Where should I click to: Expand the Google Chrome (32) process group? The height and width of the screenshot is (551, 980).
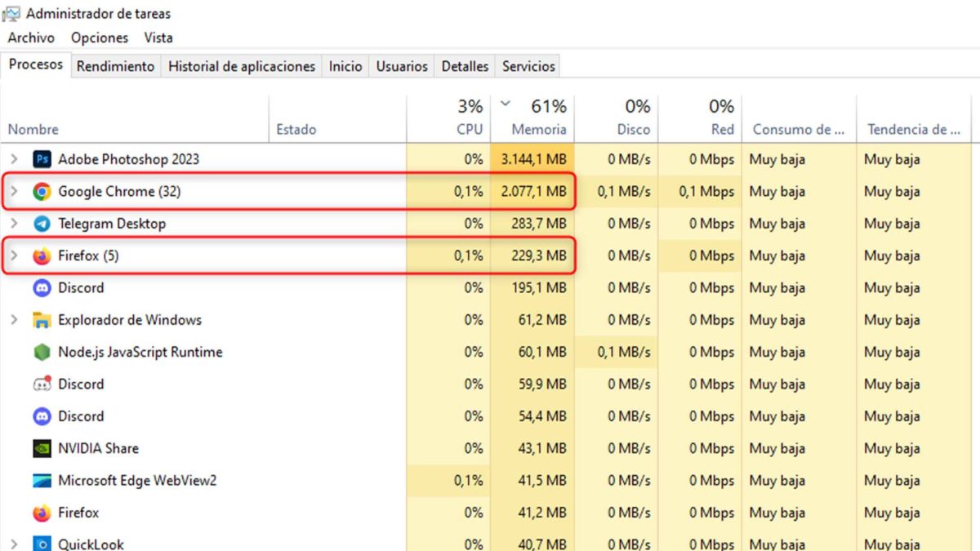tap(13, 192)
